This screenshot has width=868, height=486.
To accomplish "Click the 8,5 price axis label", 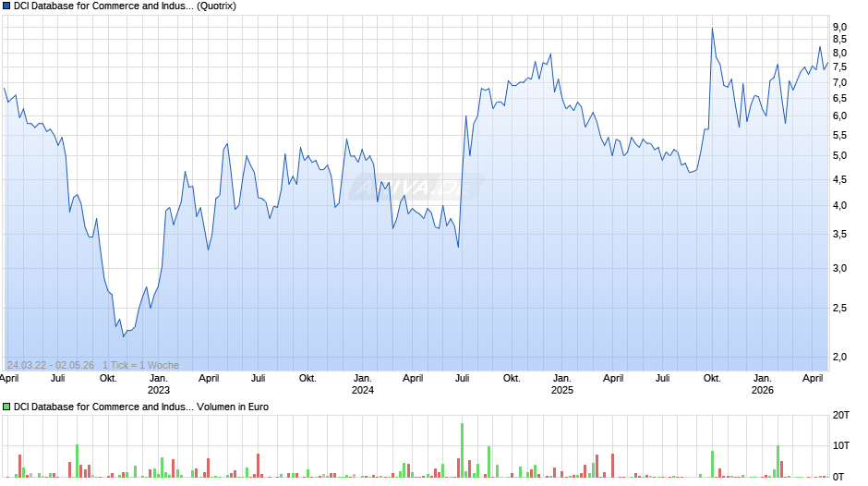I will pos(839,40).
